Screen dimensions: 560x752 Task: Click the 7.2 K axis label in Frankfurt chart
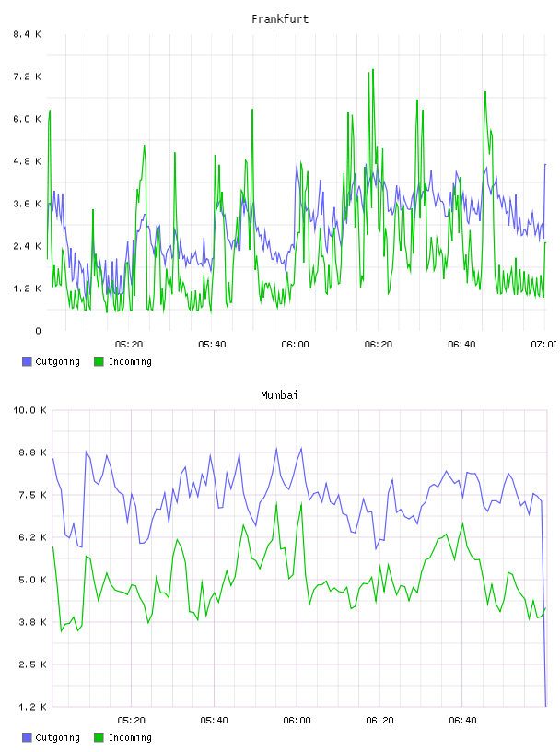click(27, 76)
